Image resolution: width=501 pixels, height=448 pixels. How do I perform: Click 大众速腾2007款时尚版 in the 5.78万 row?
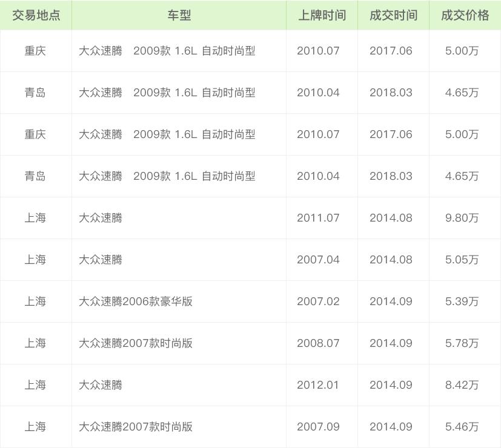click(x=136, y=343)
